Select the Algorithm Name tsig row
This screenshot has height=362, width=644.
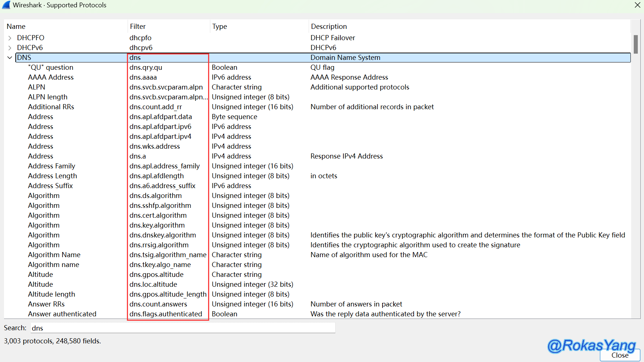click(x=54, y=255)
